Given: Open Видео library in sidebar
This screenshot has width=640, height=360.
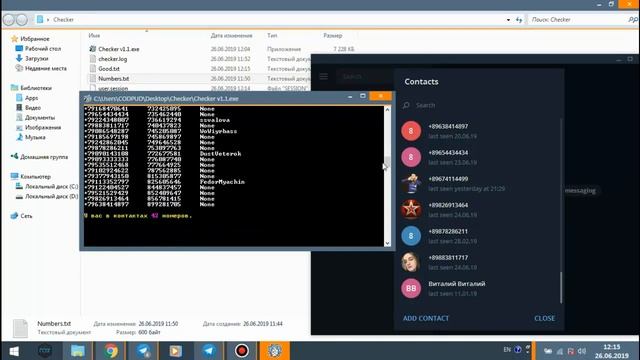Looking at the screenshot, I should click(33, 108).
